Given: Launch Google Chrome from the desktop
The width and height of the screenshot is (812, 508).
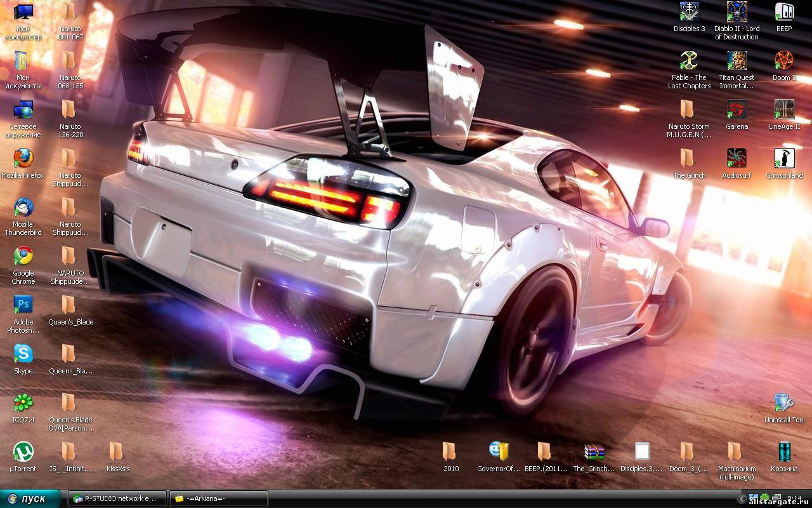Looking at the screenshot, I should coord(23,256).
